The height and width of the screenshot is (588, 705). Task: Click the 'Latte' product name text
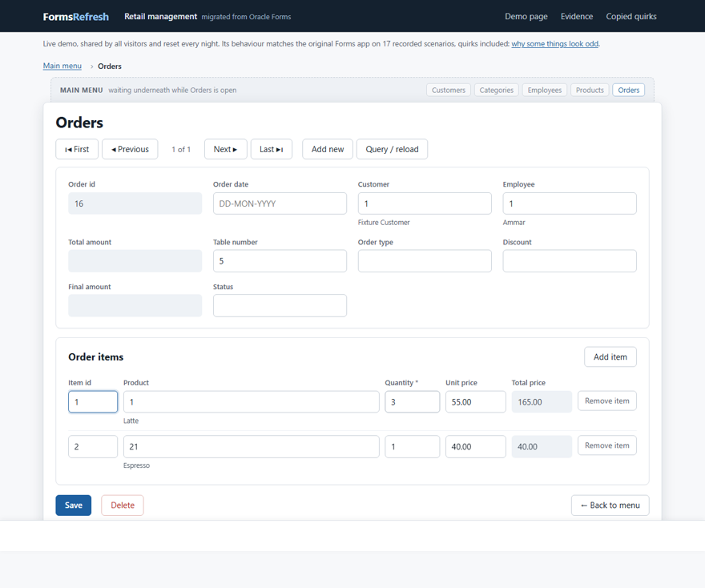(x=131, y=421)
